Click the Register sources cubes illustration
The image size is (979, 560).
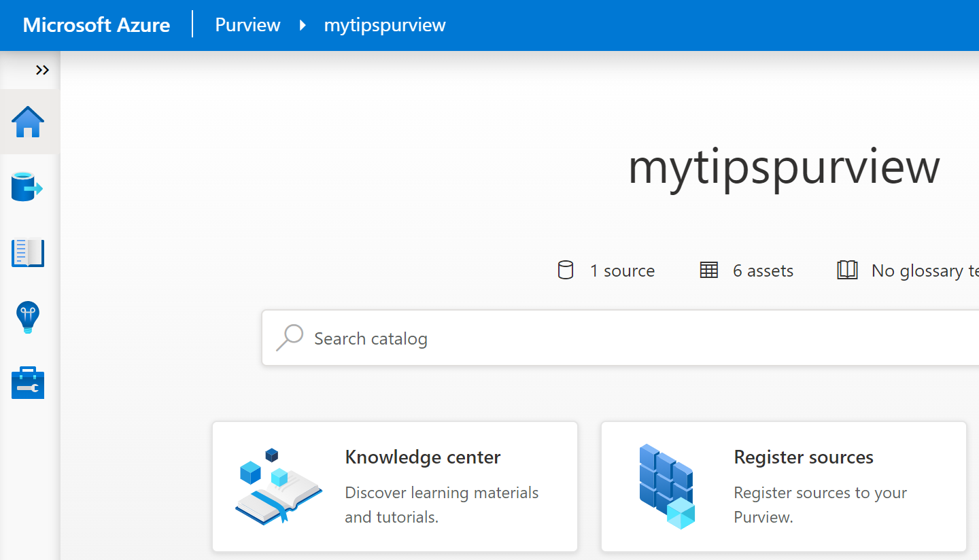667,487
